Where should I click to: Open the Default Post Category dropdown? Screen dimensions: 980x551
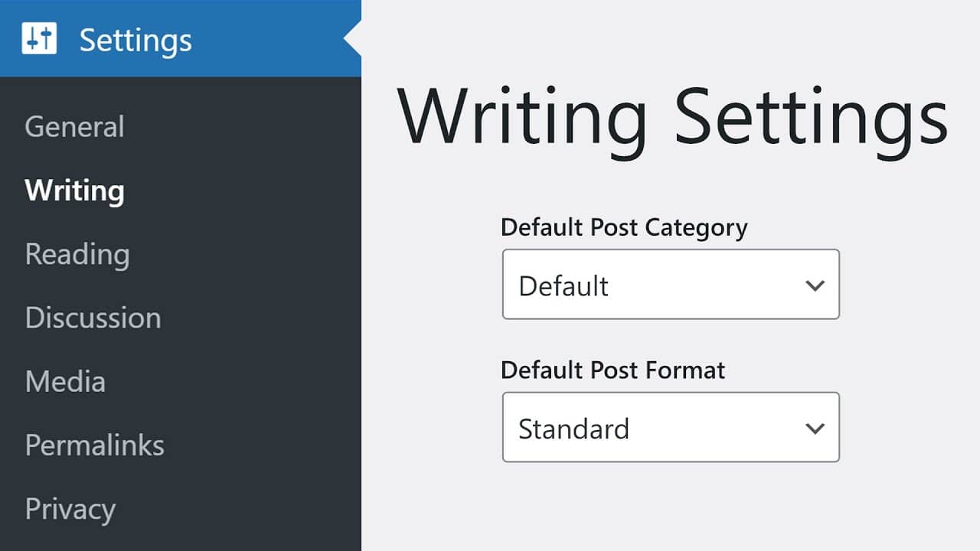pos(670,285)
